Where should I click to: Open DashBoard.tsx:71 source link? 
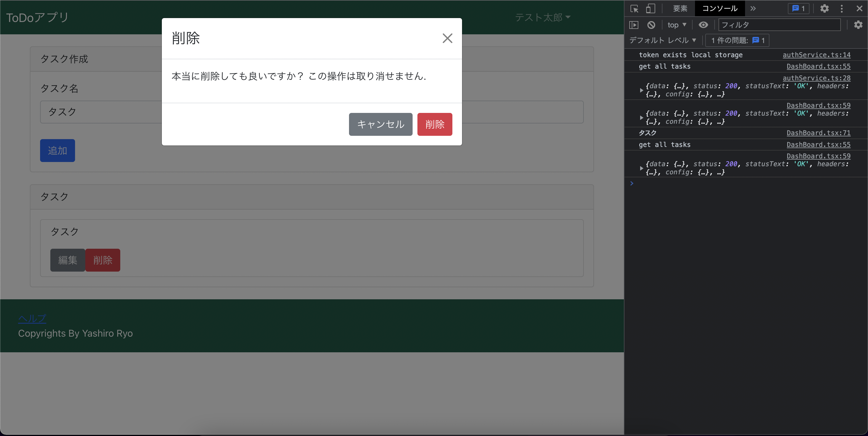click(819, 133)
